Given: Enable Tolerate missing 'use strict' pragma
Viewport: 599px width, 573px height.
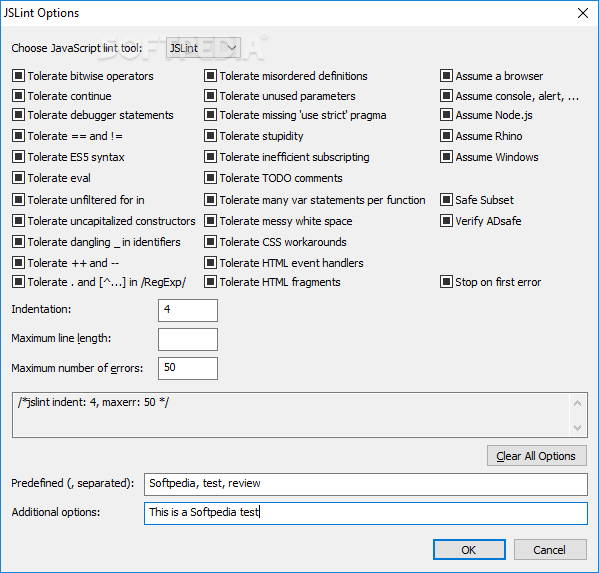Looking at the screenshot, I should [210, 115].
